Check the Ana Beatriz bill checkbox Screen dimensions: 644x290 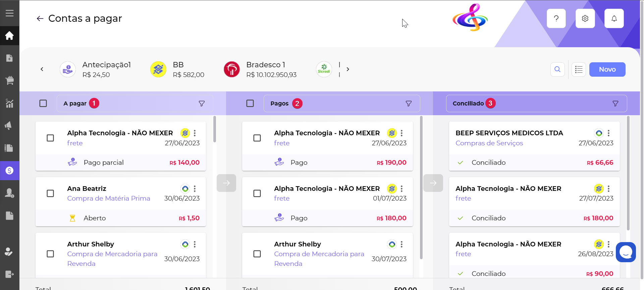(50, 194)
